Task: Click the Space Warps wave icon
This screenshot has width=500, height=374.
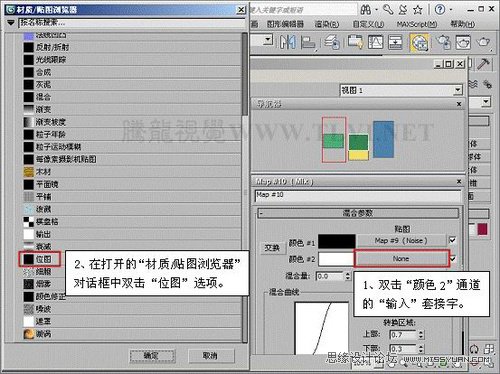Action: point(473,84)
